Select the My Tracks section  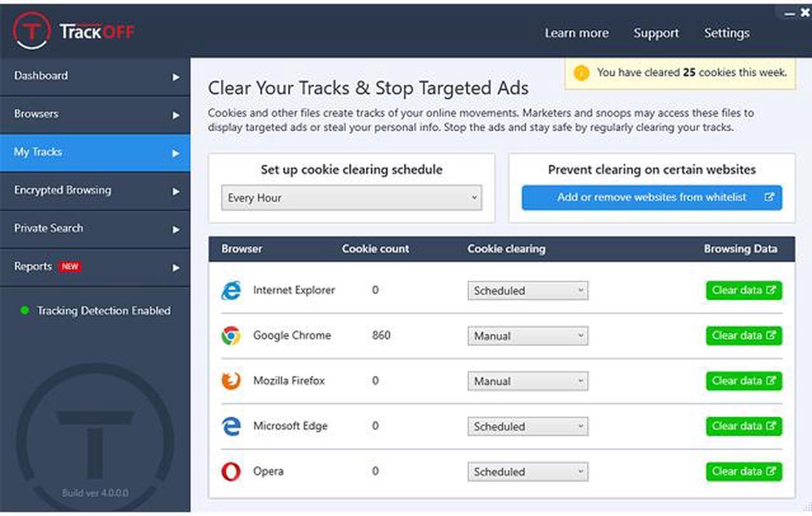point(95,153)
